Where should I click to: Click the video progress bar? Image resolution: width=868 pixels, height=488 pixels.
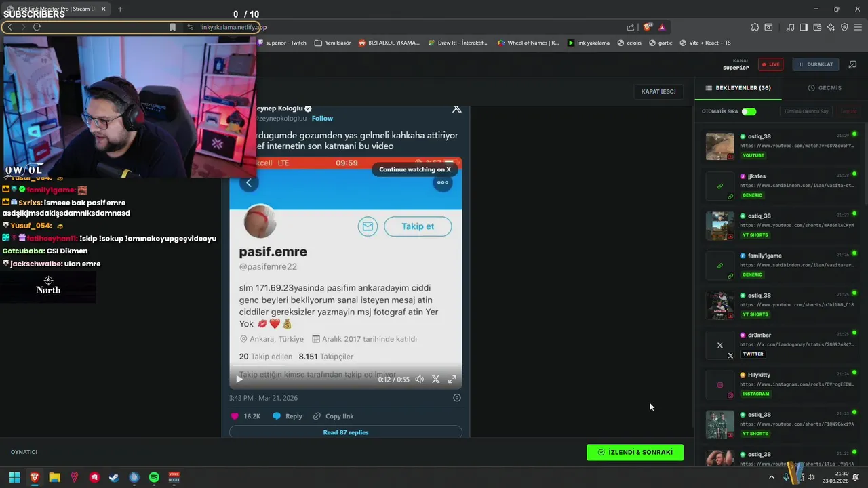[x=346, y=367]
